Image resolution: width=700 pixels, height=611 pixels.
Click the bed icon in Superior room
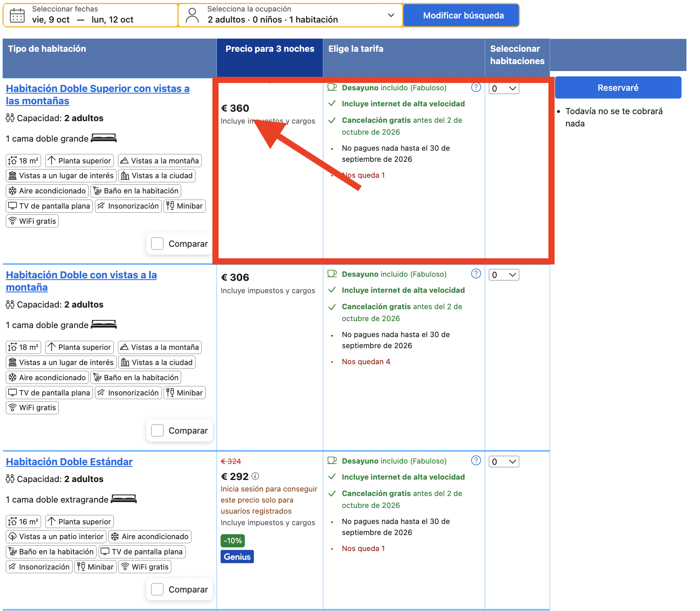[104, 138]
